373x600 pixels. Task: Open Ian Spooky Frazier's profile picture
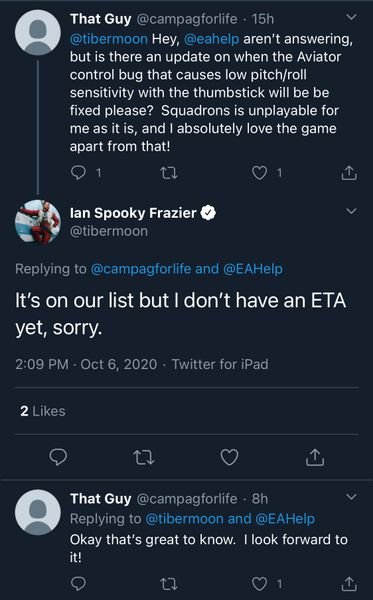pyautogui.click(x=37, y=222)
